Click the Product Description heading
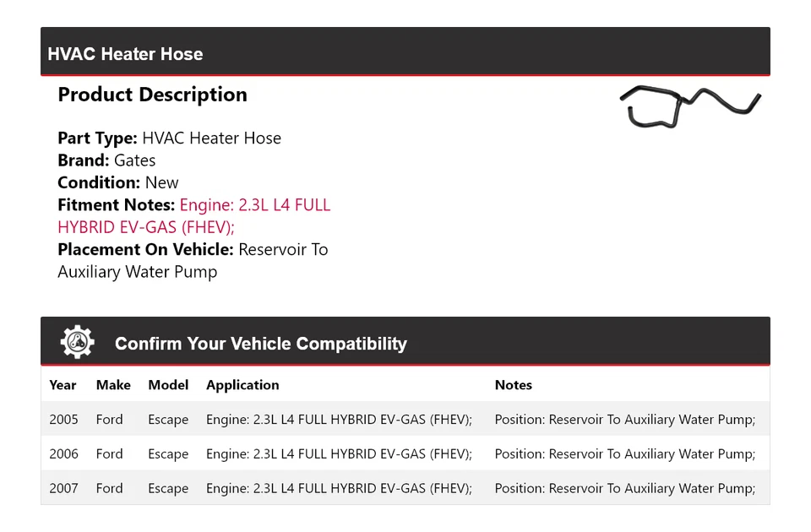811x532 pixels. pyautogui.click(x=152, y=95)
